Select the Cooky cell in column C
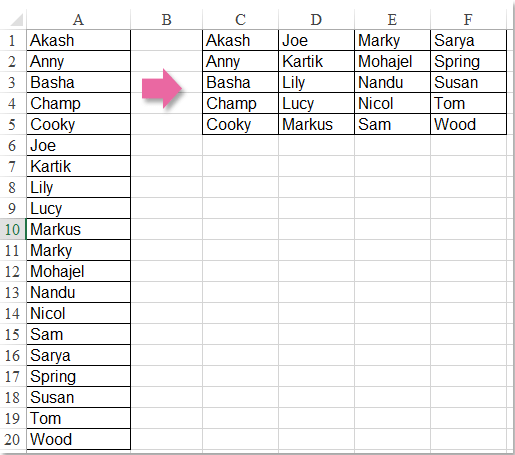This screenshot has width=515, height=455. tap(240, 124)
